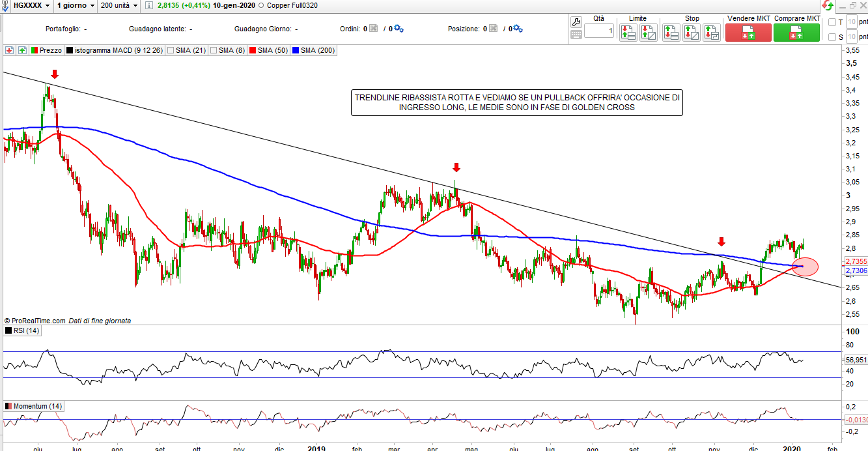Enable the T checkbox
Image resolution: width=868 pixels, height=451 pixels.
pyautogui.click(x=832, y=22)
